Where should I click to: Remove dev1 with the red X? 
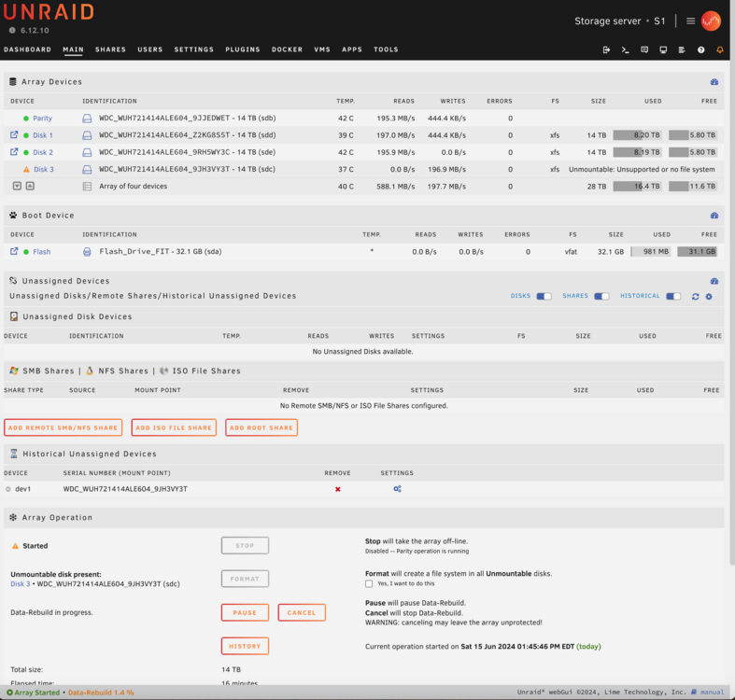(x=337, y=489)
